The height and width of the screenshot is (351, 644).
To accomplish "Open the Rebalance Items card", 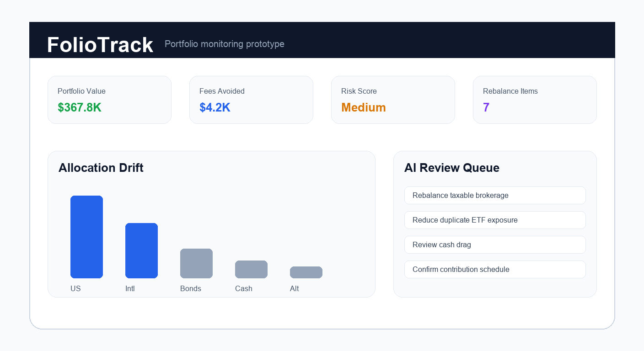I will 535,100.
